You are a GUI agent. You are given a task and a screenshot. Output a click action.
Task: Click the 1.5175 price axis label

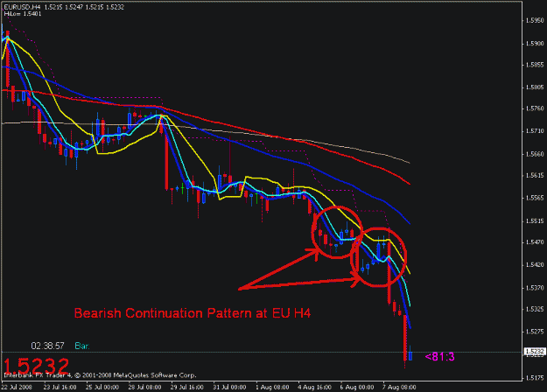click(x=535, y=378)
